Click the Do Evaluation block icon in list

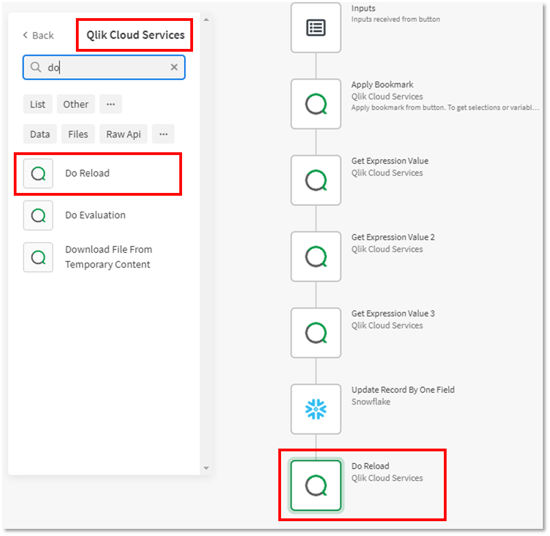38,215
